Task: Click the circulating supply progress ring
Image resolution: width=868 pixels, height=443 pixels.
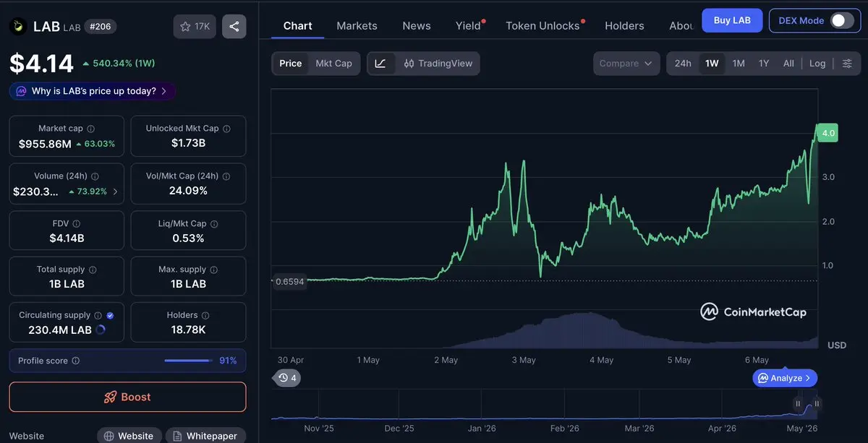Action: (101, 330)
